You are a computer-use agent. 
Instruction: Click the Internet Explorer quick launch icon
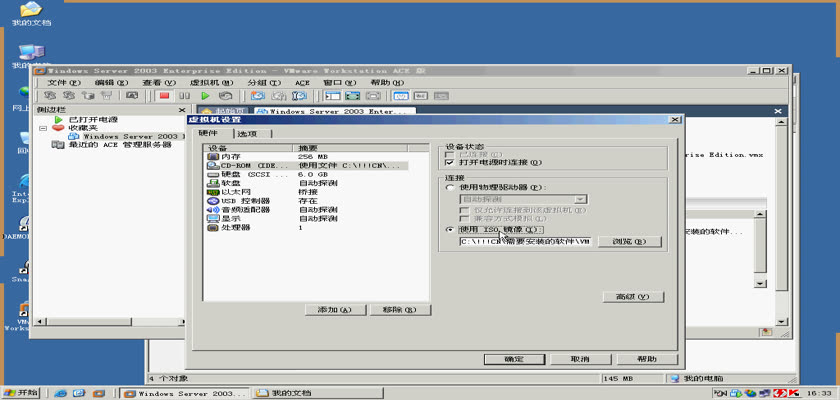click(x=61, y=393)
